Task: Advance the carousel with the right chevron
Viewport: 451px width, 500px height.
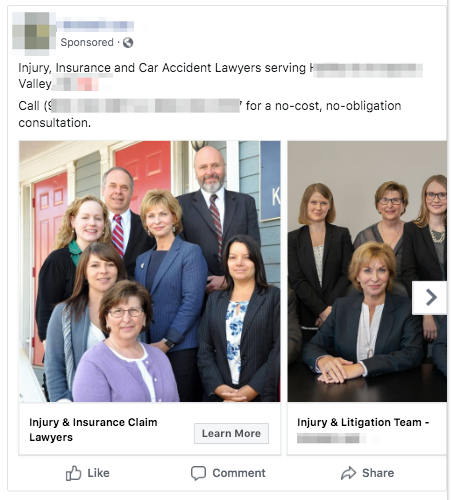Action: (x=429, y=298)
